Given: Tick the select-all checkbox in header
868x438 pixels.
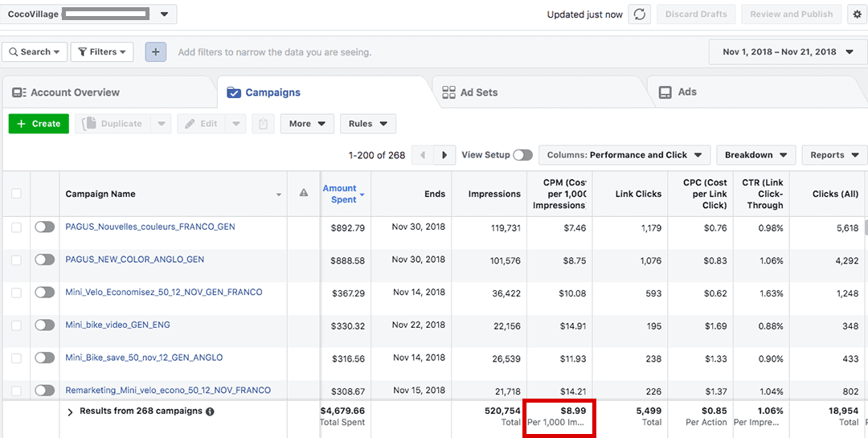Looking at the screenshot, I should click(x=16, y=194).
